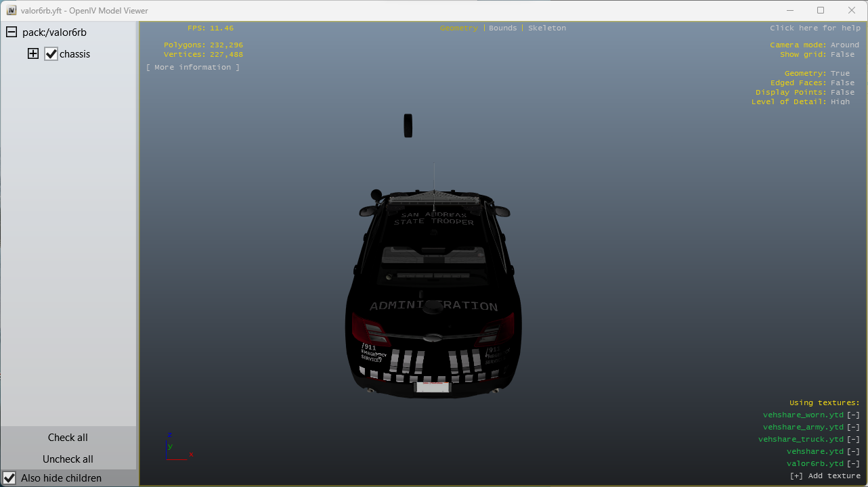Expand the chassis tree node
The image size is (868, 487).
(x=33, y=54)
